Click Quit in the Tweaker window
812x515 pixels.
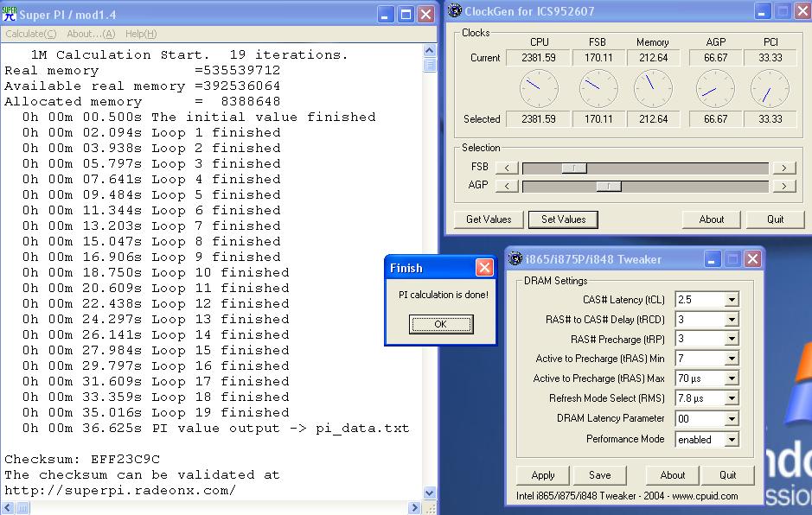coord(727,475)
